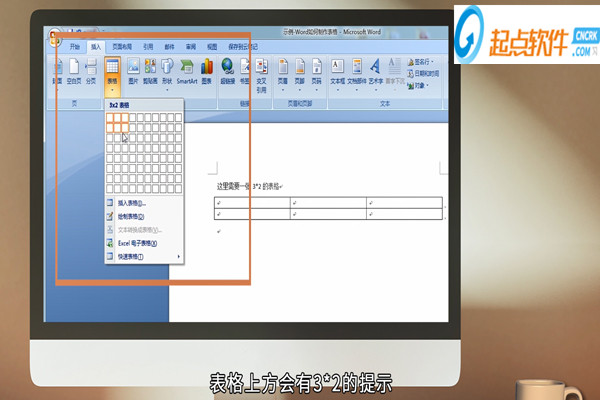Insert a picture with 图片

[x=133, y=72]
